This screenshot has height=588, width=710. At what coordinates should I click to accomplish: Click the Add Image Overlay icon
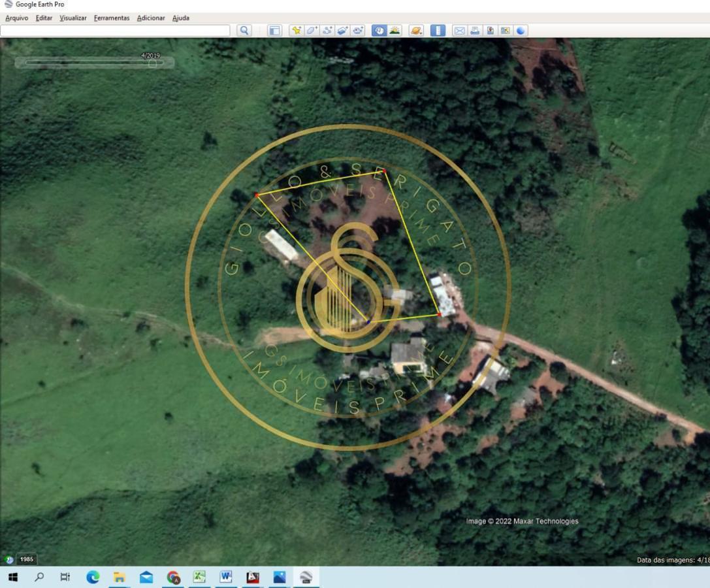click(342, 30)
